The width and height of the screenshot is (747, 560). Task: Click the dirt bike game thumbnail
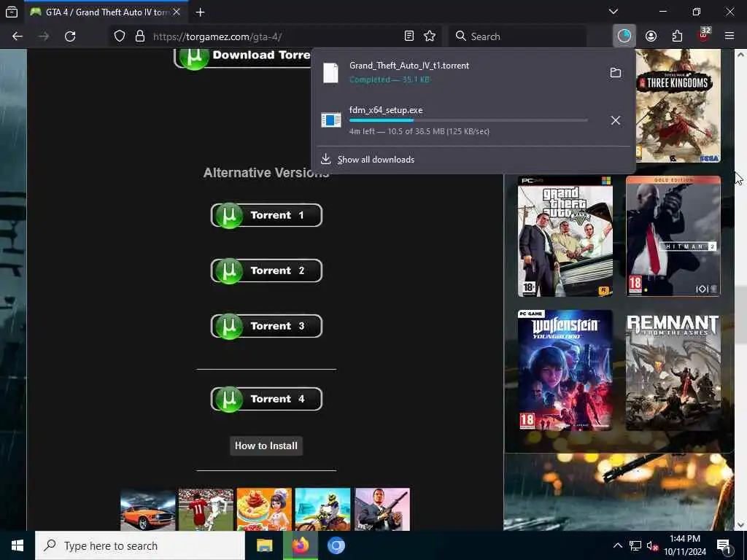click(322, 509)
